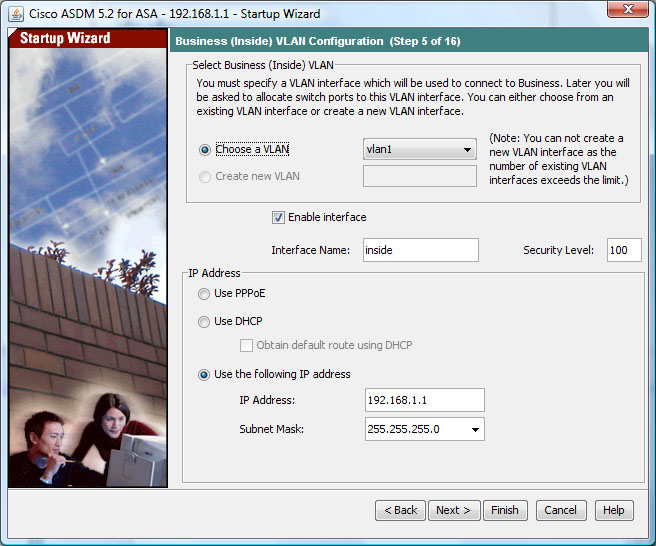Go back with the < Back button
This screenshot has width=656, height=546.
pyautogui.click(x=400, y=510)
